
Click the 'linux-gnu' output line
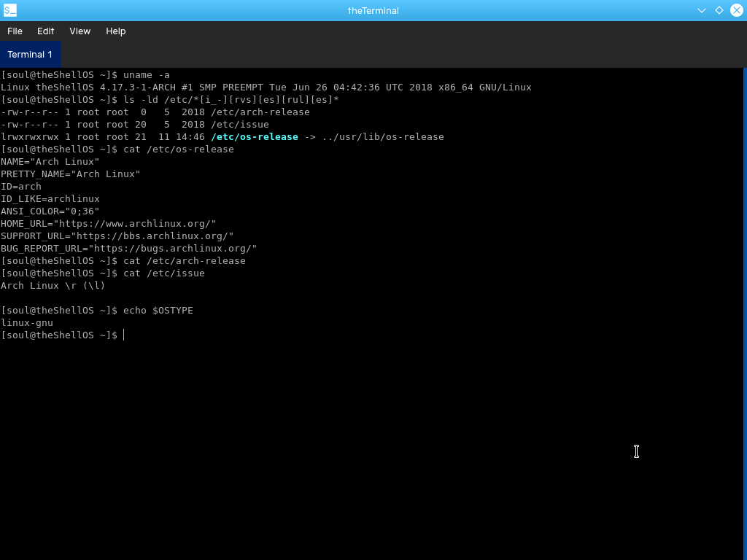[x=27, y=322]
